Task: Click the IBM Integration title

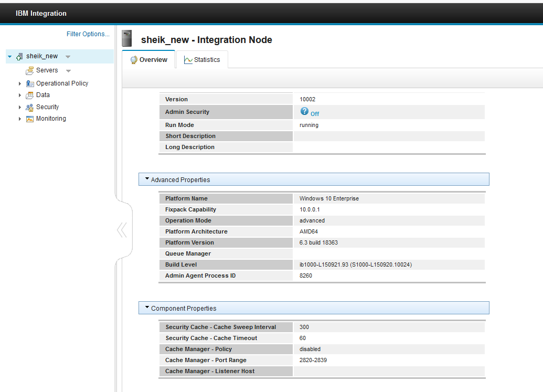Action: click(x=41, y=13)
